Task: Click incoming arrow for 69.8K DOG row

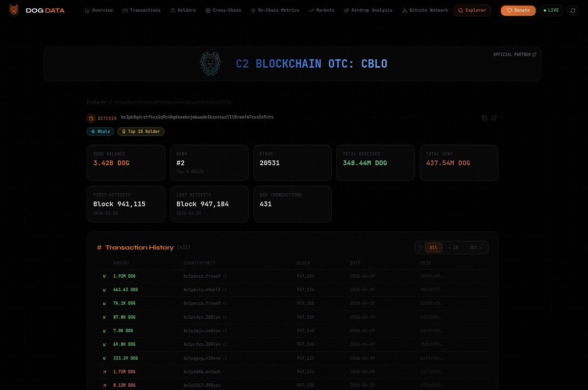Action: [x=104, y=344]
